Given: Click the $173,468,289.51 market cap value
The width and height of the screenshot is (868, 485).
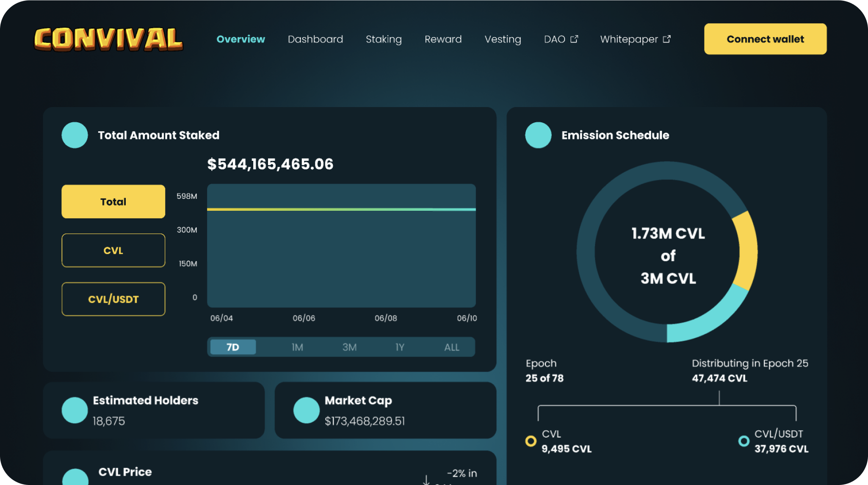Looking at the screenshot, I should pos(365,421).
